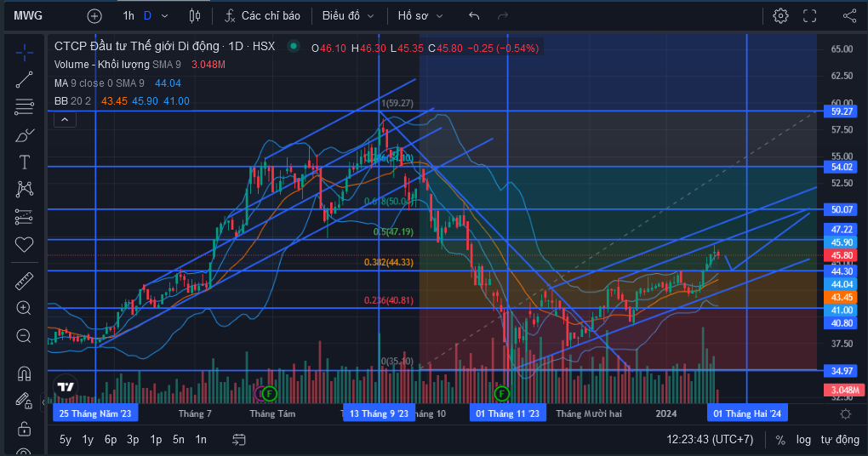Set the range to 1y
Viewport: 868px width, 456px height.
pos(88,439)
